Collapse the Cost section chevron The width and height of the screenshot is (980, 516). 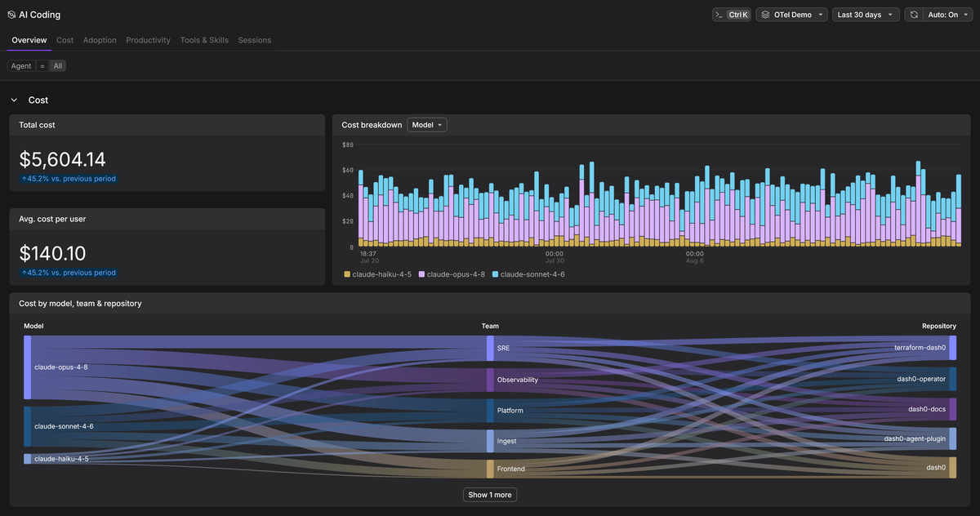pyautogui.click(x=14, y=100)
